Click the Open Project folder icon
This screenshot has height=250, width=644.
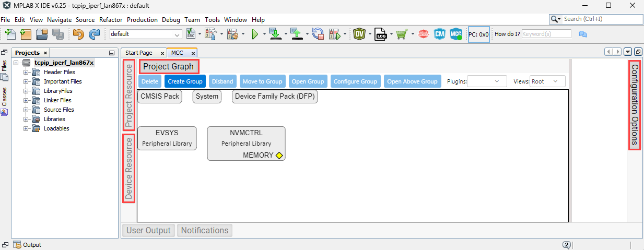(42, 34)
